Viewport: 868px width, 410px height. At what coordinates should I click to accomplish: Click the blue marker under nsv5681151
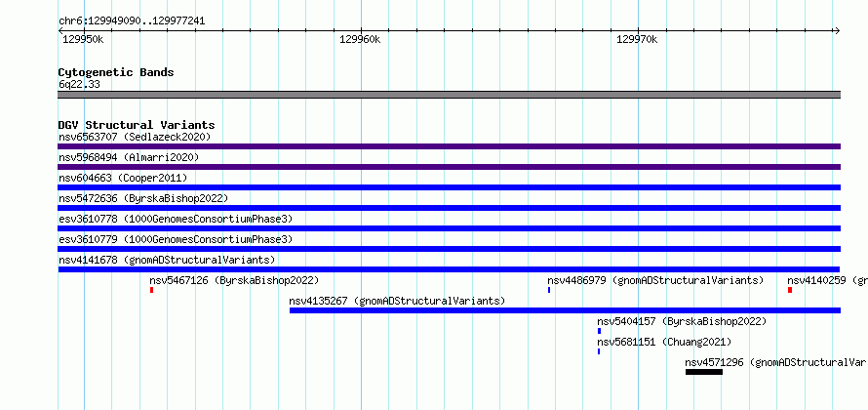pyautogui.click(x=599, y=351)
